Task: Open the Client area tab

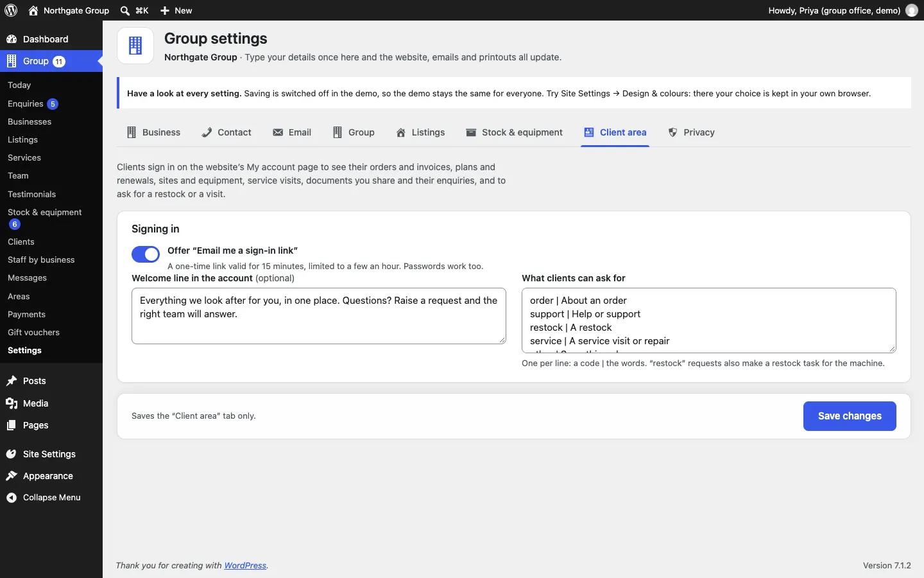Action: tap(615, 132)
